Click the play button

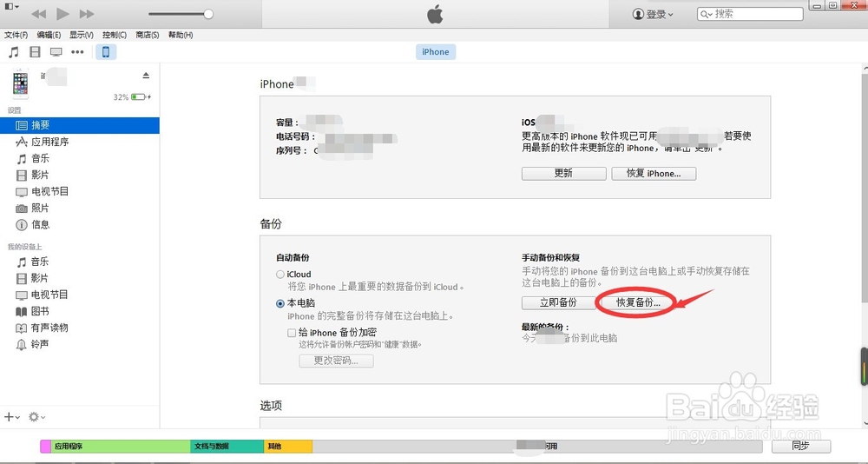62,14
